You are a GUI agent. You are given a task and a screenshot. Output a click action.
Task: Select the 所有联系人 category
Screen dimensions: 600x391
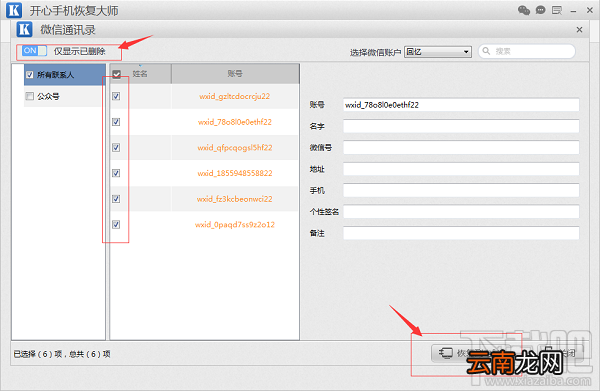tap(65, 75)
